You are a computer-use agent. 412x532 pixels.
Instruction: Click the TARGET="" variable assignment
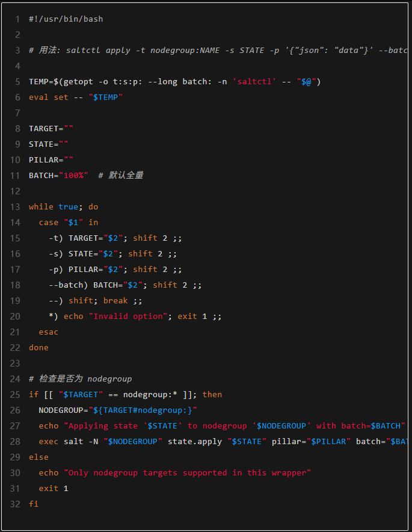point(51,129)
